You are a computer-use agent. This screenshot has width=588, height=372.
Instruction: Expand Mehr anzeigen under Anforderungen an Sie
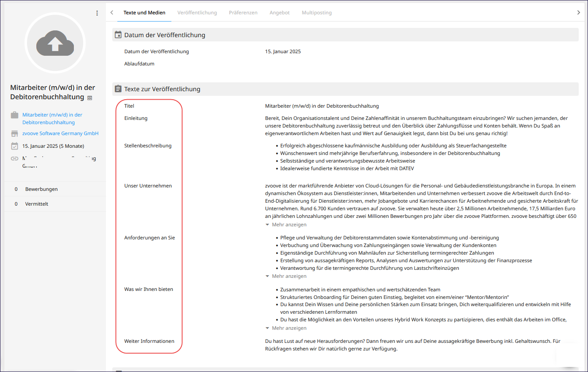(x=286, y=276)
